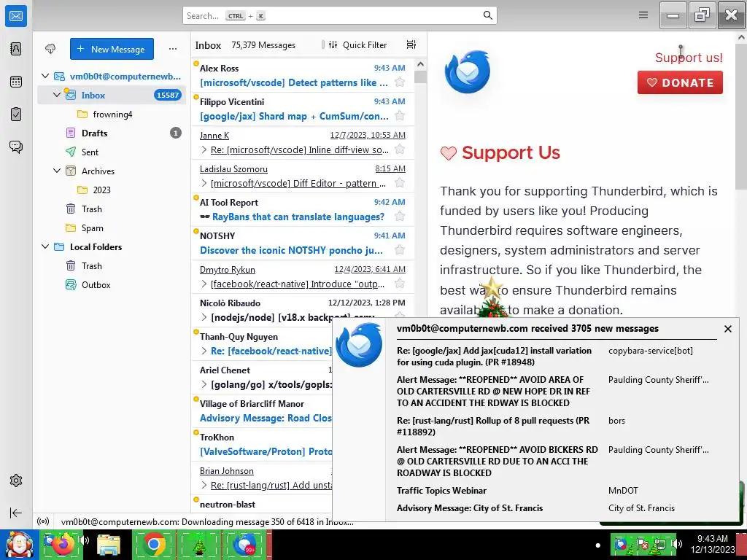Viewport: 747px width, 560px height.
Task: Click the tray network computer icon
Action: (x=659, y=544)
